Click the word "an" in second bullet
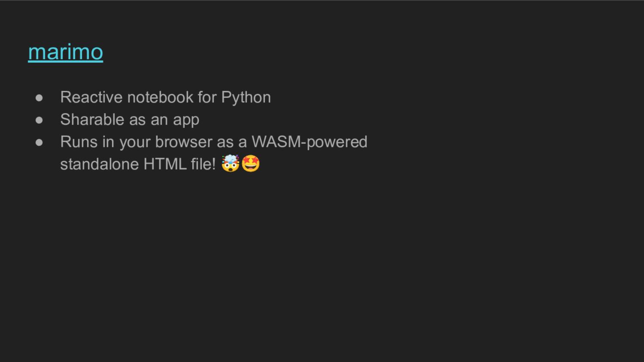This screenshot has height=362, width=644. click(x=159, y=120)
